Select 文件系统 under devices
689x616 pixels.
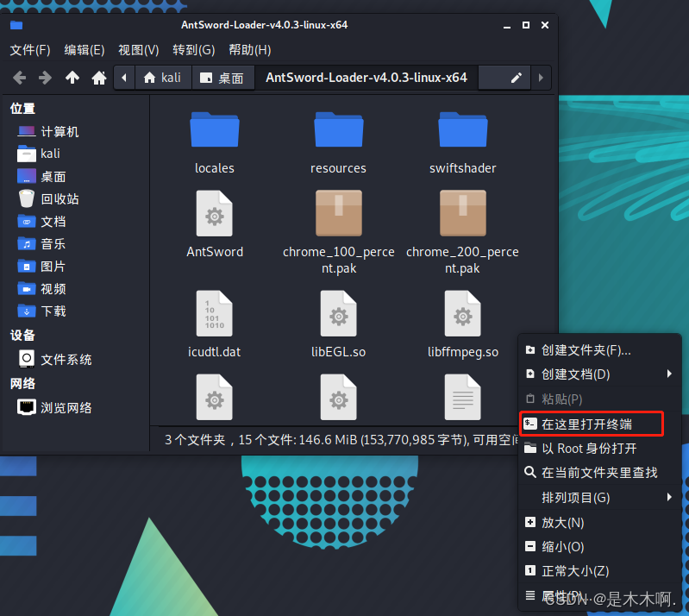pyautogui.click(x=55, y=359)
